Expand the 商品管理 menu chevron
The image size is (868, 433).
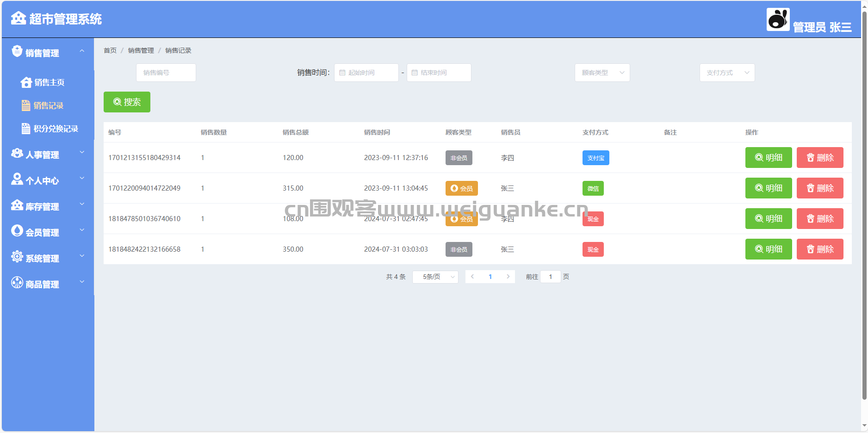click(x=82, y=282)
